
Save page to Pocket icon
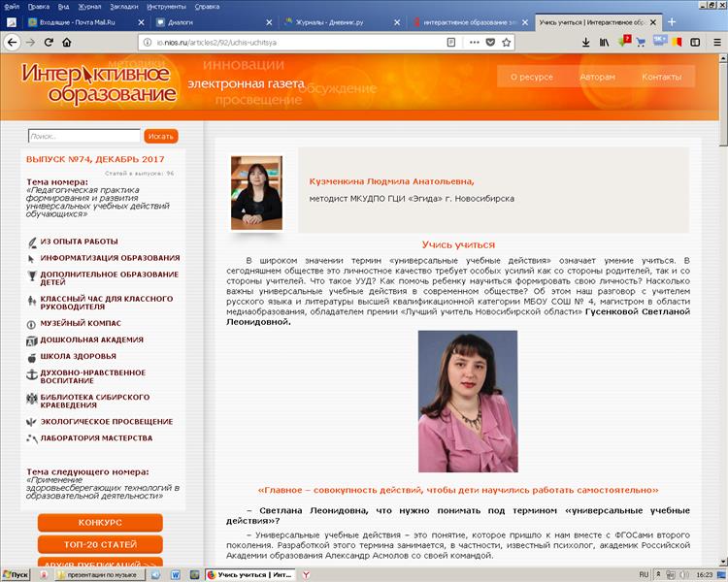[490, 43]
